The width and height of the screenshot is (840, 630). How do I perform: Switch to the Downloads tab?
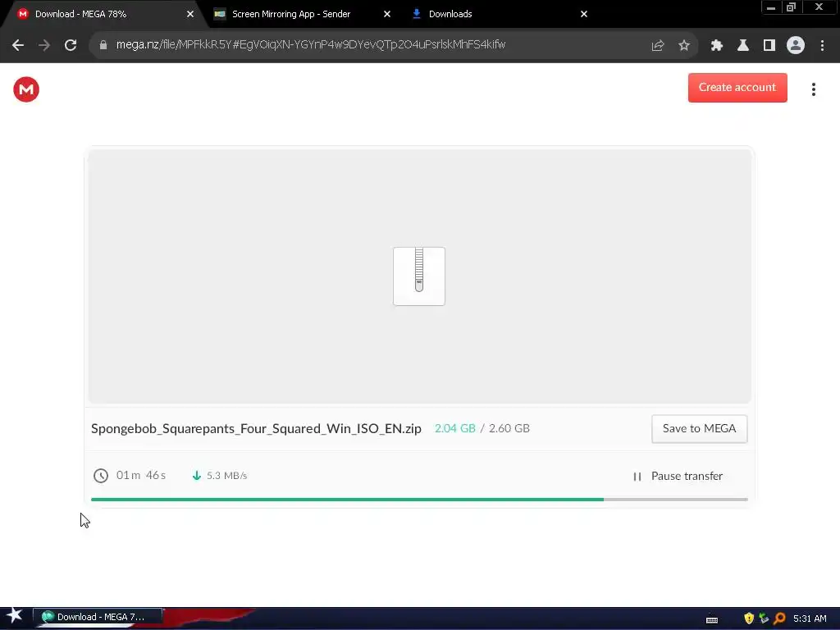coord(450,14)
